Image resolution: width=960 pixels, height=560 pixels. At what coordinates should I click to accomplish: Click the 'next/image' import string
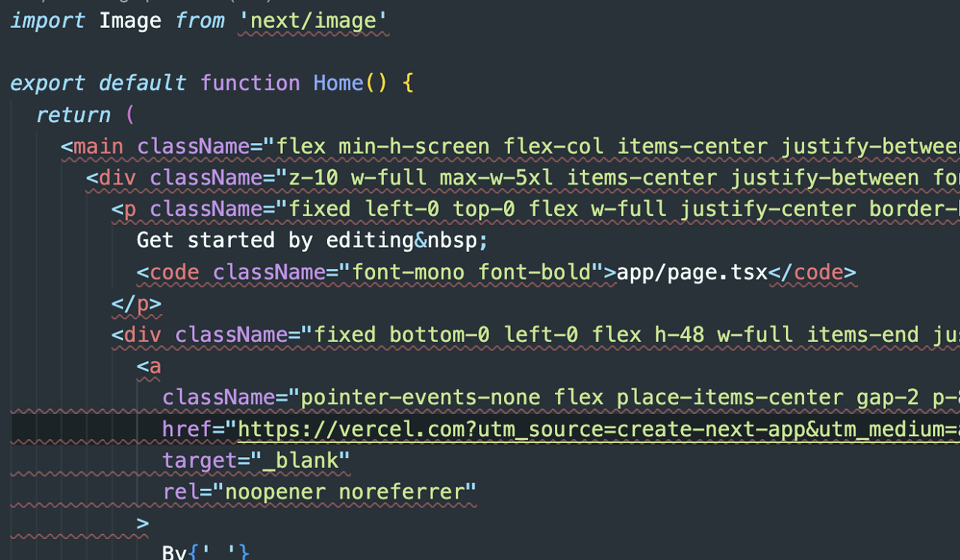click(x=313, y=20)
